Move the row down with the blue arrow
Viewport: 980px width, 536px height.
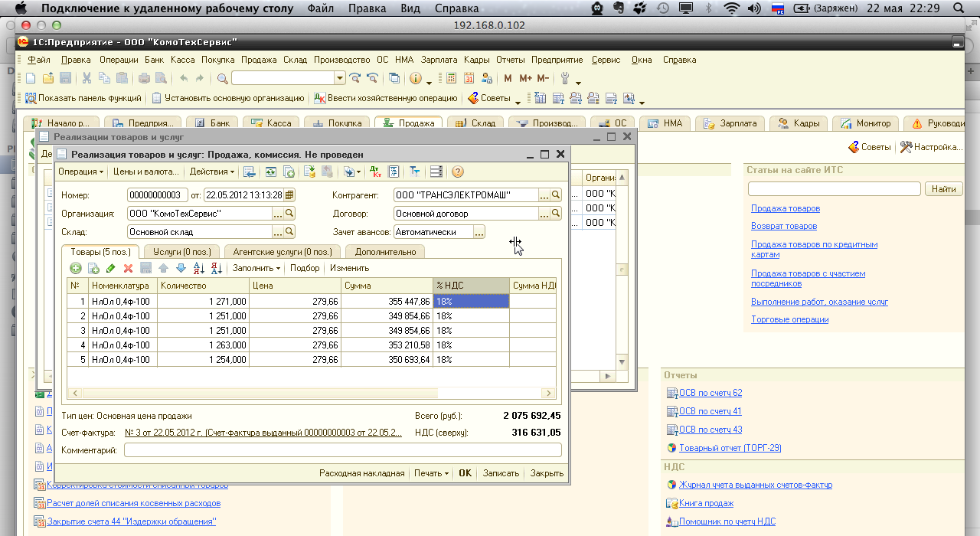click(181, 268)
